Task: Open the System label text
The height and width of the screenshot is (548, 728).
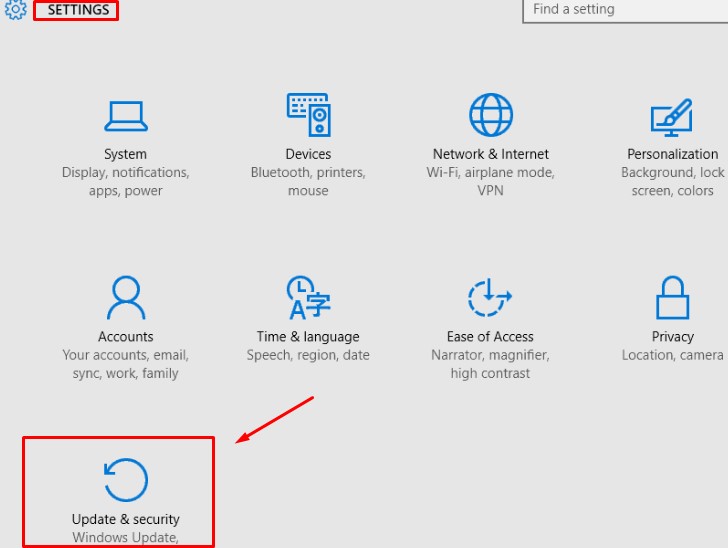Action: pos(125,154)
